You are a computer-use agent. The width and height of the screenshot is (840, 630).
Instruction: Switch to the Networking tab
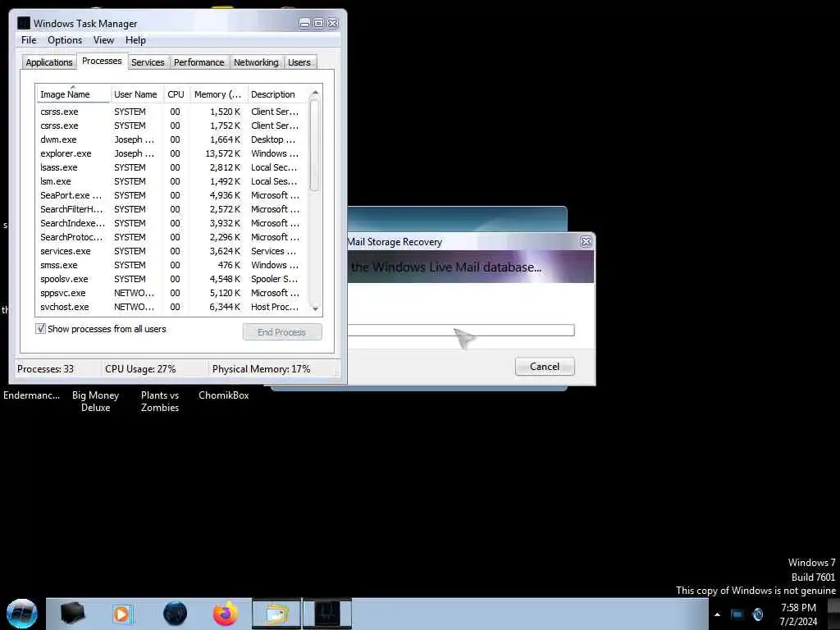coord(256,62)
